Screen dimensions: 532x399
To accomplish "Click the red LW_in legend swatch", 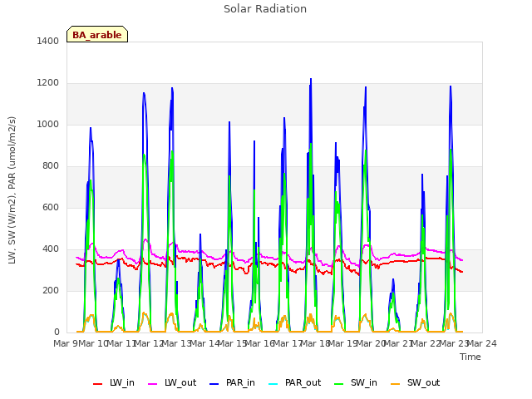I will tap(97, 384).
